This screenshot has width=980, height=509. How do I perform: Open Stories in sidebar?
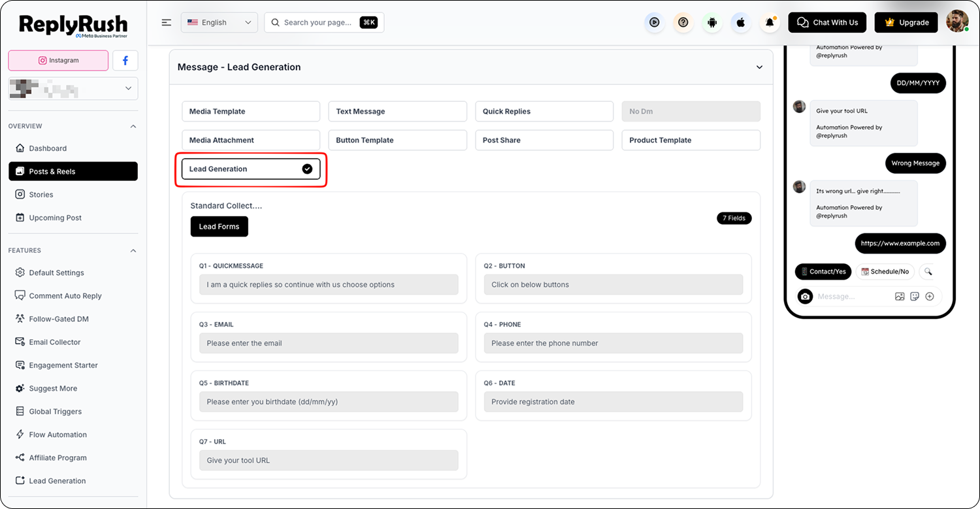(73, 195)
